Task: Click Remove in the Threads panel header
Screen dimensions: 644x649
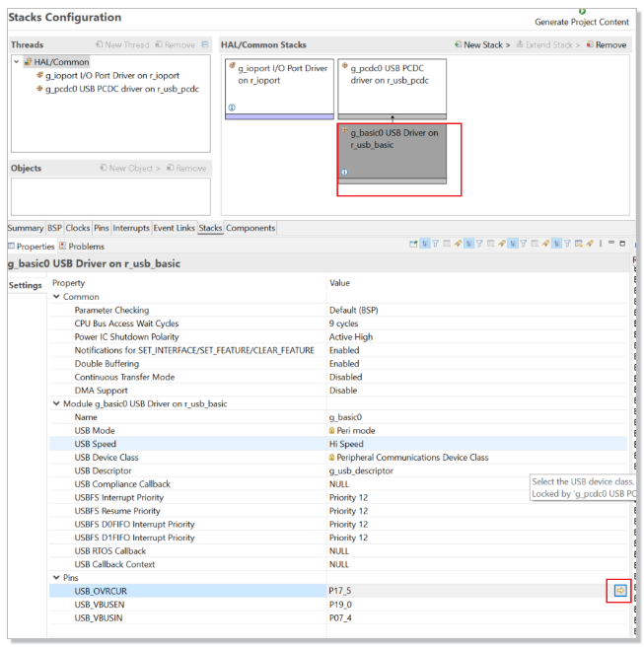Action: click(x=176, y=44)
